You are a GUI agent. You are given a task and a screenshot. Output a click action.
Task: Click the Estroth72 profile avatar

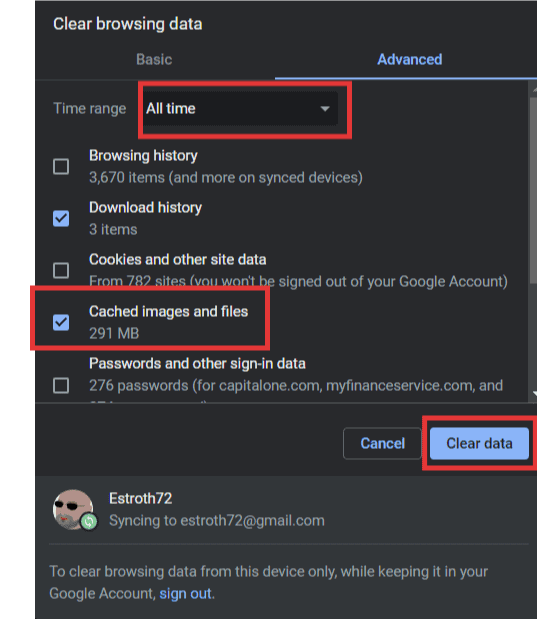click(x=73, y=509)
